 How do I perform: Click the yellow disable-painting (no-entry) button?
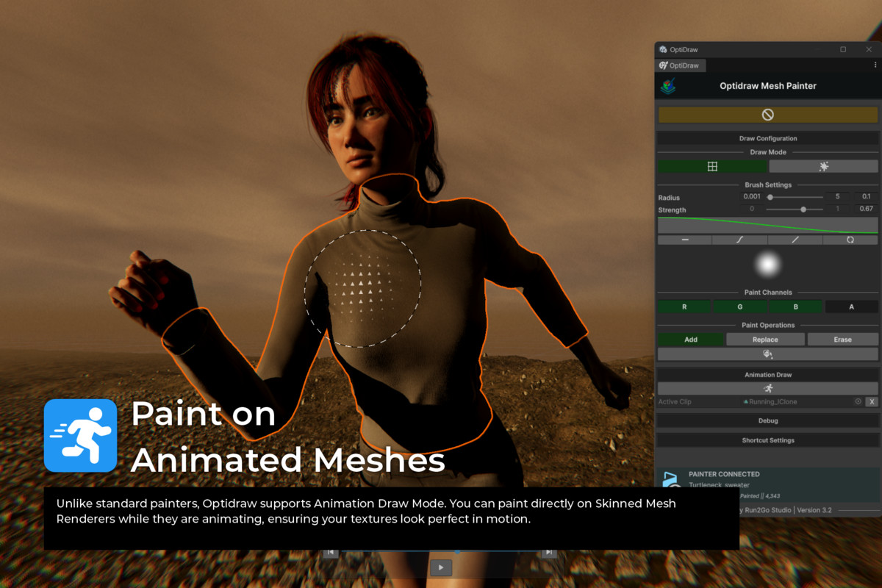point(767,115)
